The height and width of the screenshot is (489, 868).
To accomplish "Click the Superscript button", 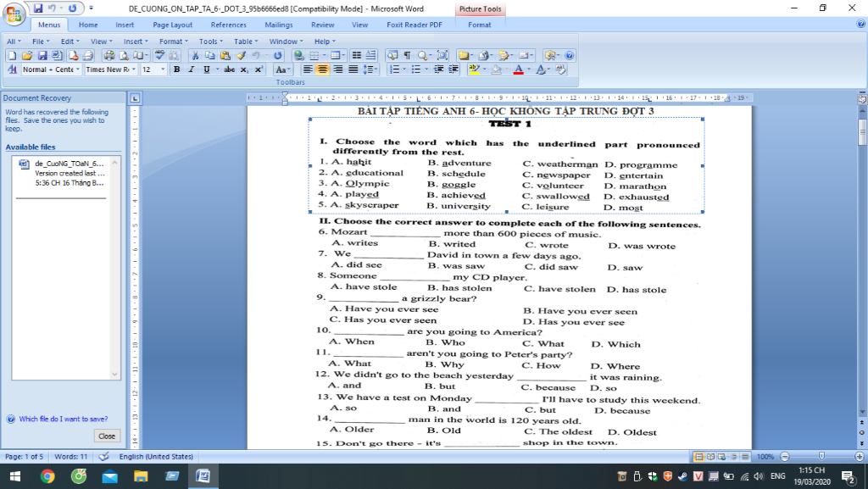I will coord(259,69).
